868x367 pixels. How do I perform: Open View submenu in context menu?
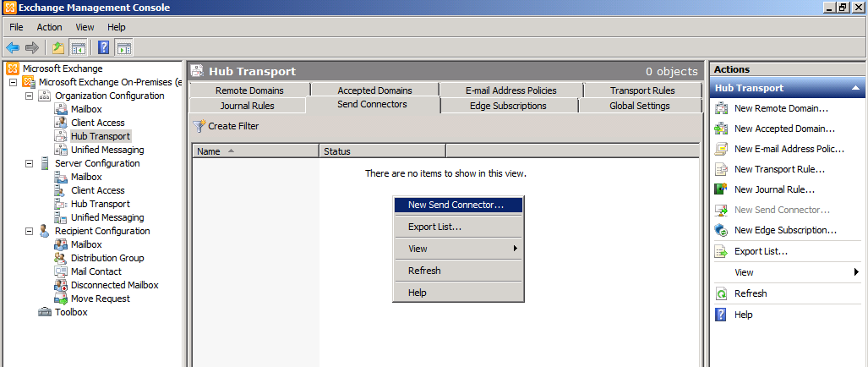(458, 249)
